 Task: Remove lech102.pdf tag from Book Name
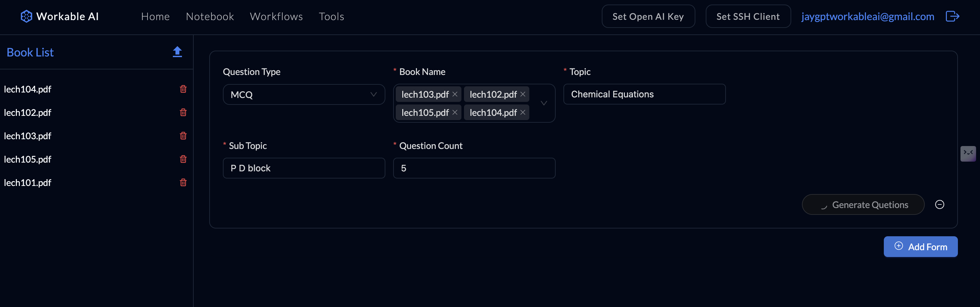(x=522, y=94)
